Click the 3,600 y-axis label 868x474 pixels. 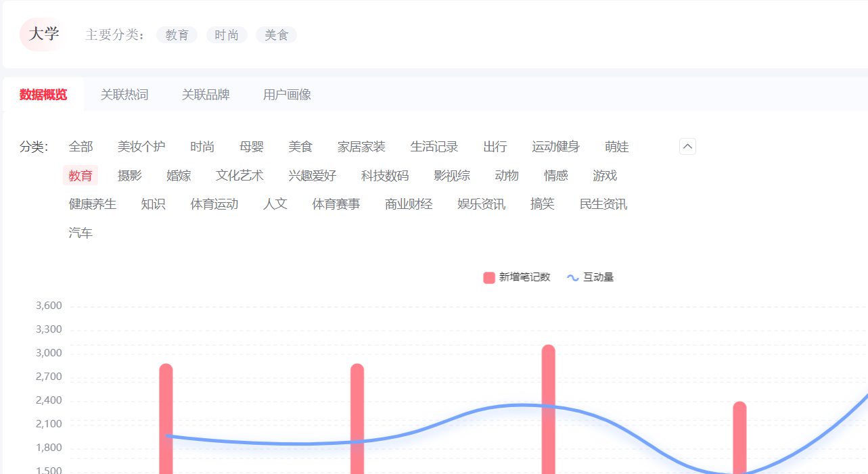[49, 306]
